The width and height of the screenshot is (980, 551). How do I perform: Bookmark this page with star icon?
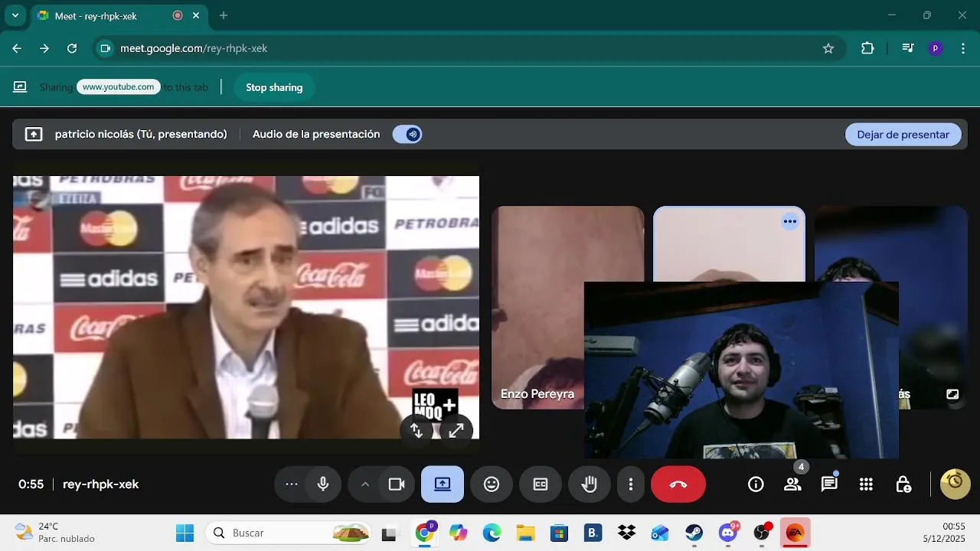tap(828, 48)
